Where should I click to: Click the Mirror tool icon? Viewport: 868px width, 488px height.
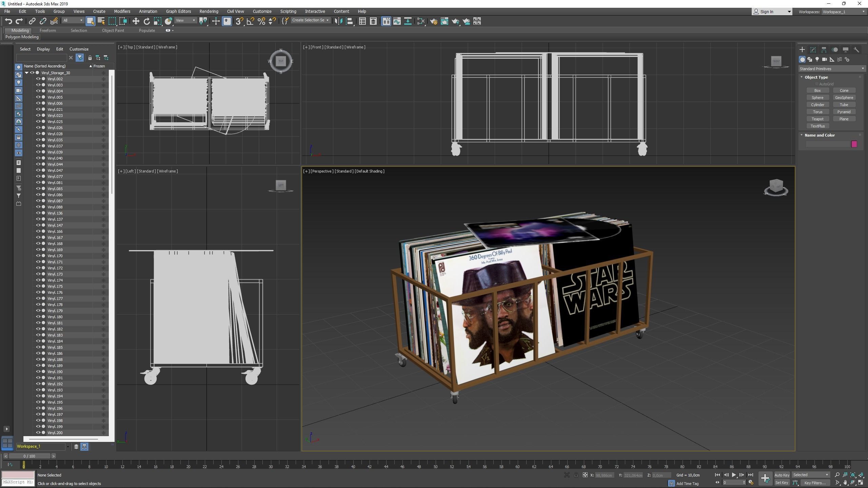pos(338,21)
